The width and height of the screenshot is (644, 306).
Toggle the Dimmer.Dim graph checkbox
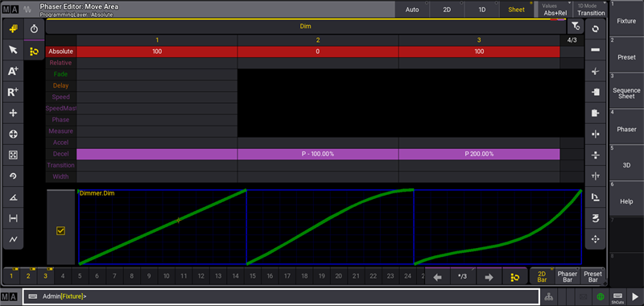tap(61, 231)
